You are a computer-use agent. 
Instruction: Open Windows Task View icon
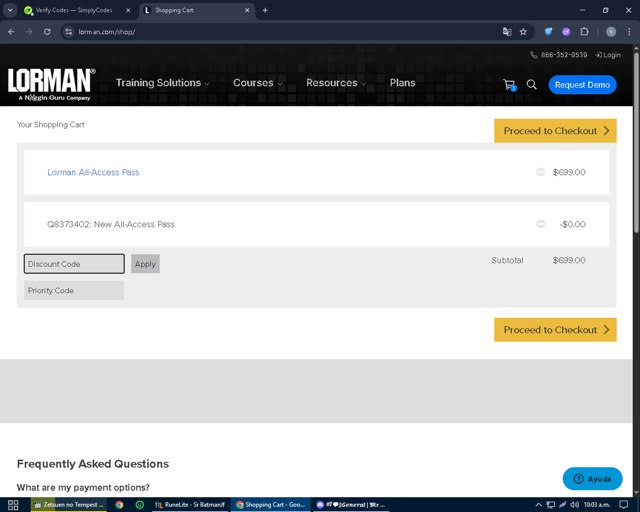click(x=13, y=505)
